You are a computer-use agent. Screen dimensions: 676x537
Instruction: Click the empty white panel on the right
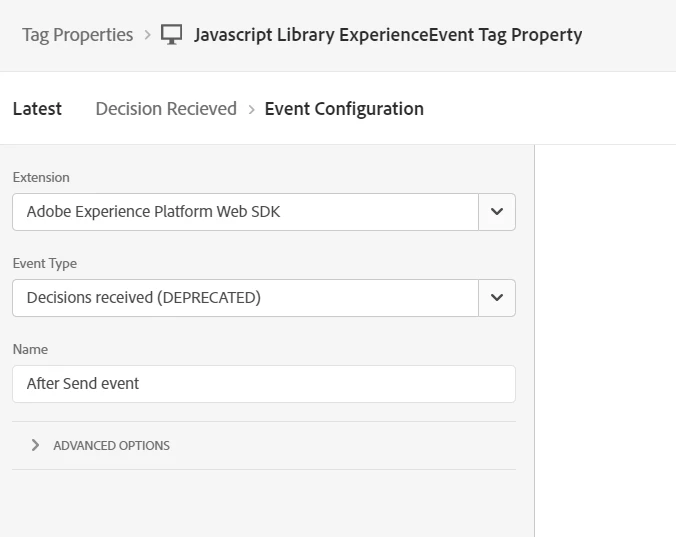pos(606,340)
